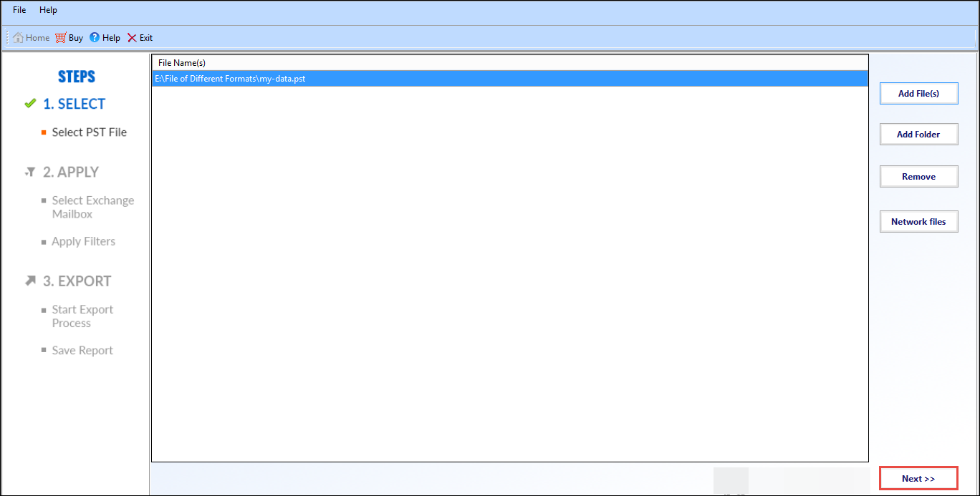Click the Home house icon in toolbar
This screenshot has height=496, width=980.
[18, 38]
